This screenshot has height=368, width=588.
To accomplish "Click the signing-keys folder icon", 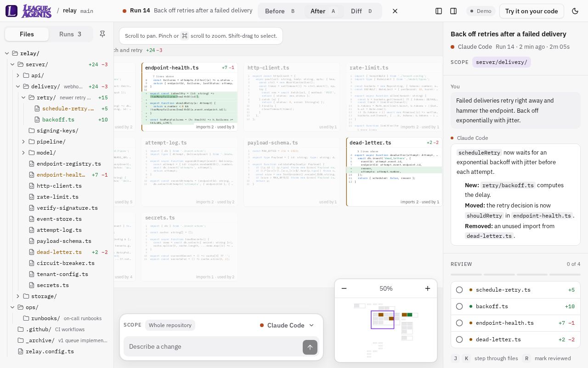I will click(x=32, y=131).
